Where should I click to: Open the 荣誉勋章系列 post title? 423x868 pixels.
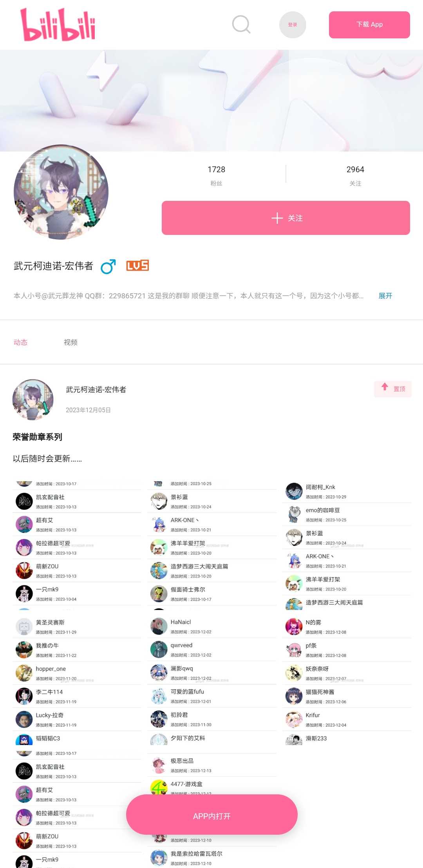37,437
